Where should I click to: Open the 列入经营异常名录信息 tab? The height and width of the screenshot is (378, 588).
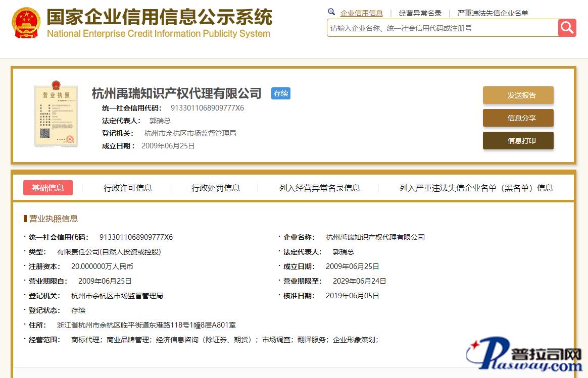pyautogui.click(x=319, y=188)
